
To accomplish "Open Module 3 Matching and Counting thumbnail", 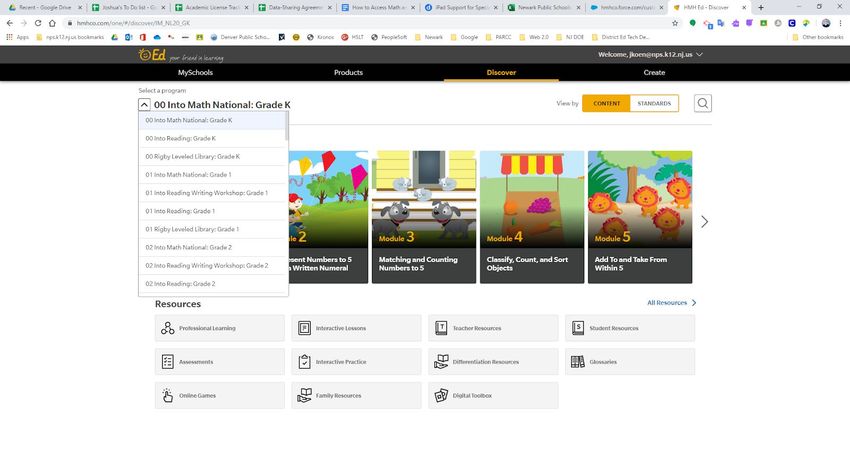I will tap(423, 217).
